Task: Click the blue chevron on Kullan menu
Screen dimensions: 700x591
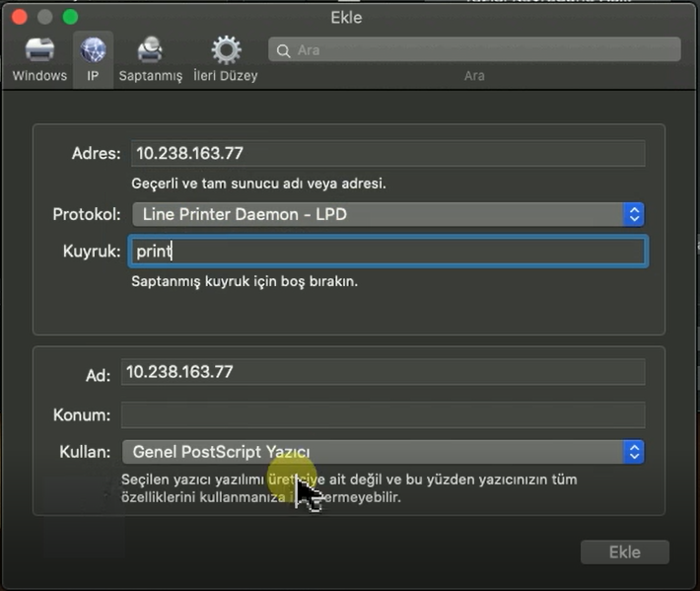Action: (634, 452)
